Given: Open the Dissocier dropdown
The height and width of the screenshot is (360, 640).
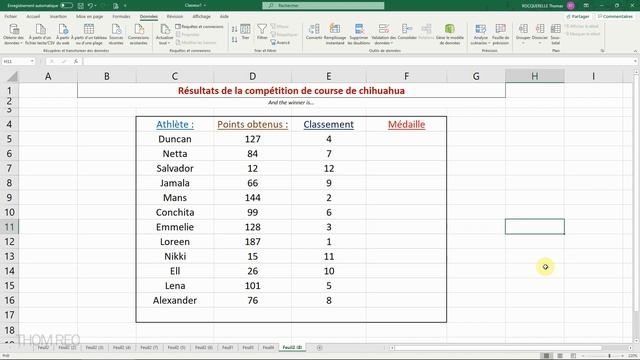Looking at the screenshot, I should pos(540,34).
